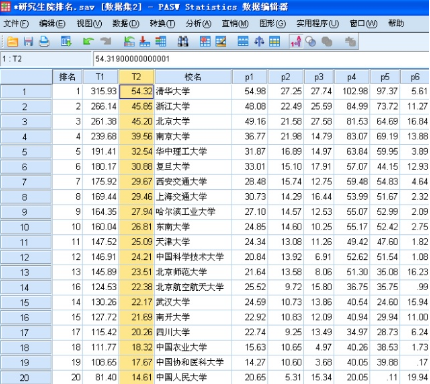The width and height of the screenshot is (430, 384).
Task: Click the printer icon
Action: pos(44,42)
